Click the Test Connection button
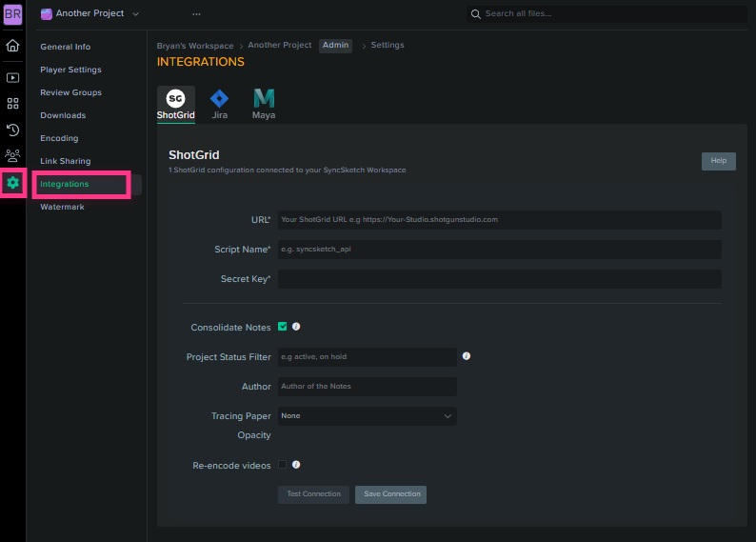The image size is (756, 542). point(314,494)
